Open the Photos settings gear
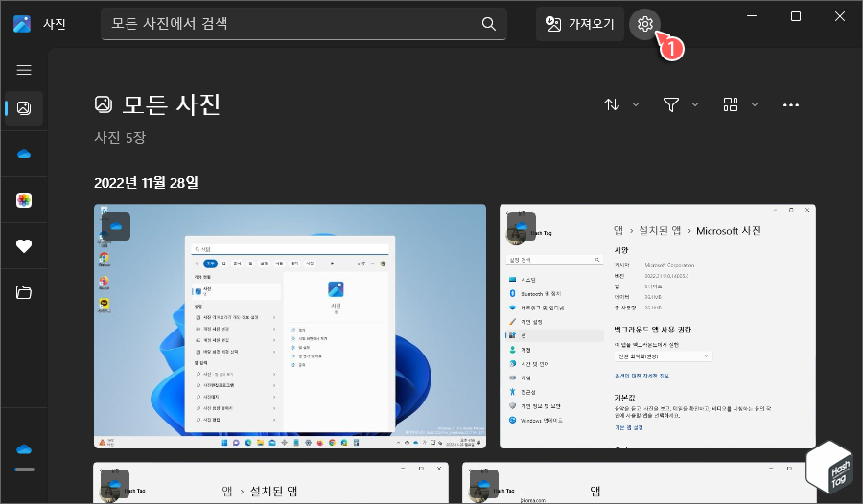 tap(644, 24)
